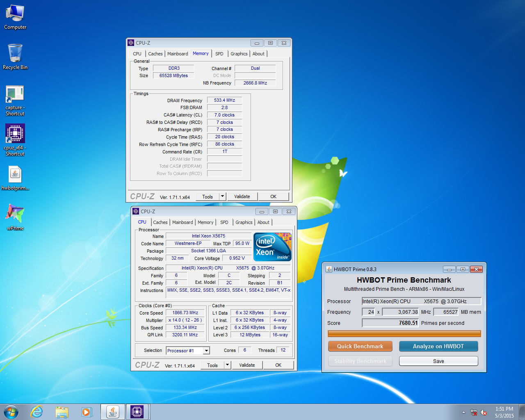Activate the Java HWBOT Prime taskbar button
The image size is (525, 420).
point(113,412)
